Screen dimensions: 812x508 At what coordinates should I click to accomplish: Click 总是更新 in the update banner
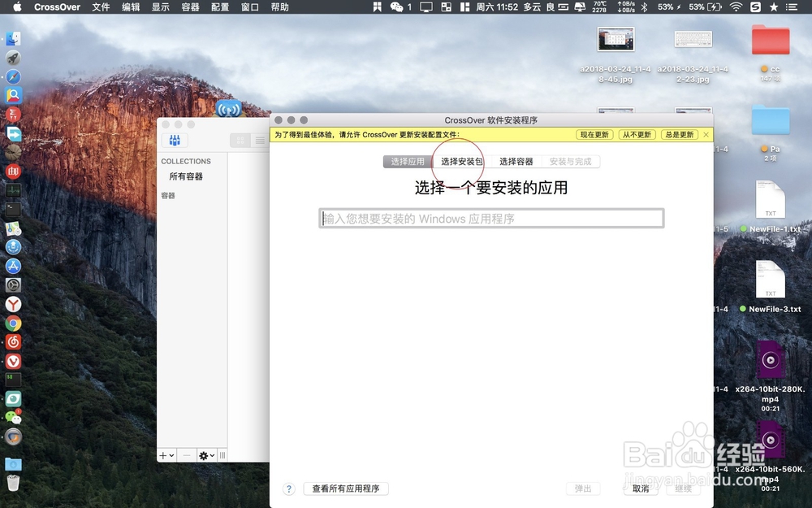pos(680,135)
